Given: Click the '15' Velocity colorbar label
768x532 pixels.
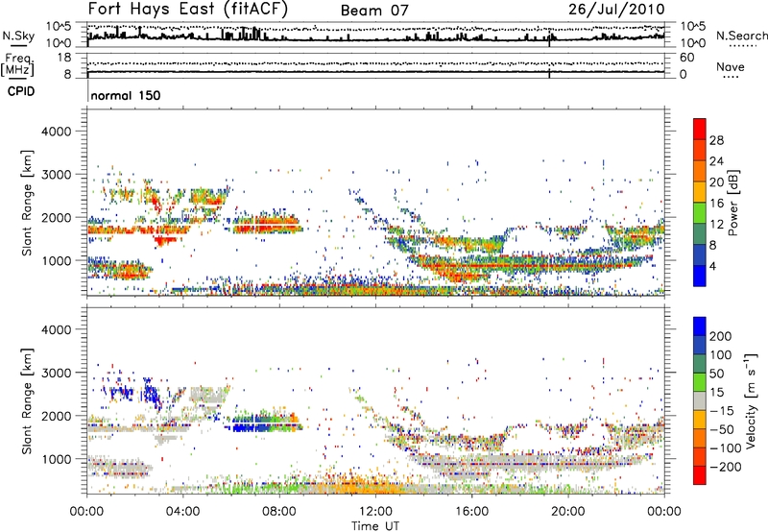Looking at the screenshot, I should point(716,393).
